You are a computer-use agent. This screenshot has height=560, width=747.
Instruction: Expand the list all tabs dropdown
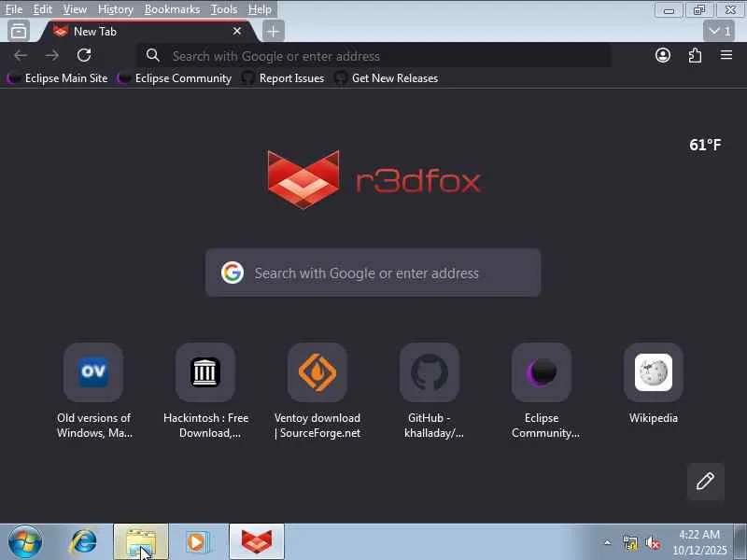(719, 32)
